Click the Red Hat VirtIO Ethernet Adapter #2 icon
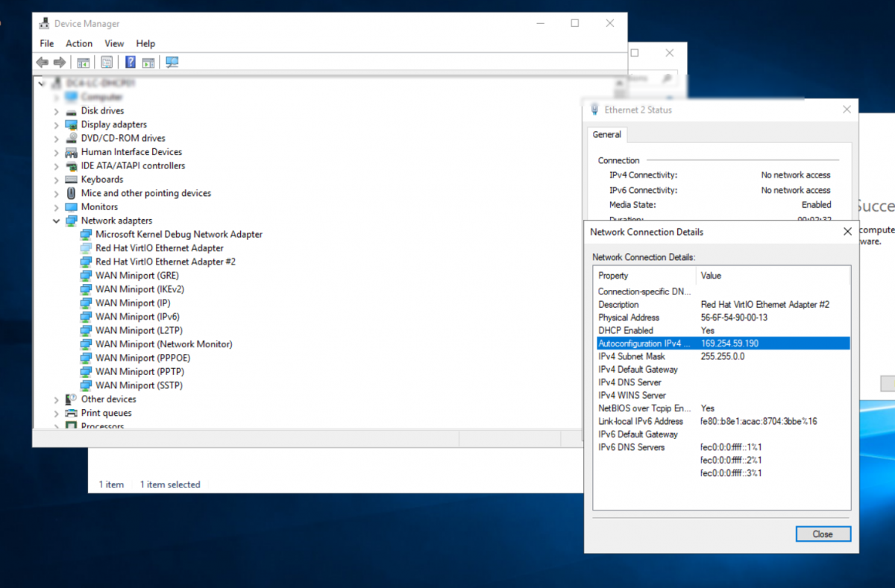This screenshot has height=588, width=895. point(87,261)
